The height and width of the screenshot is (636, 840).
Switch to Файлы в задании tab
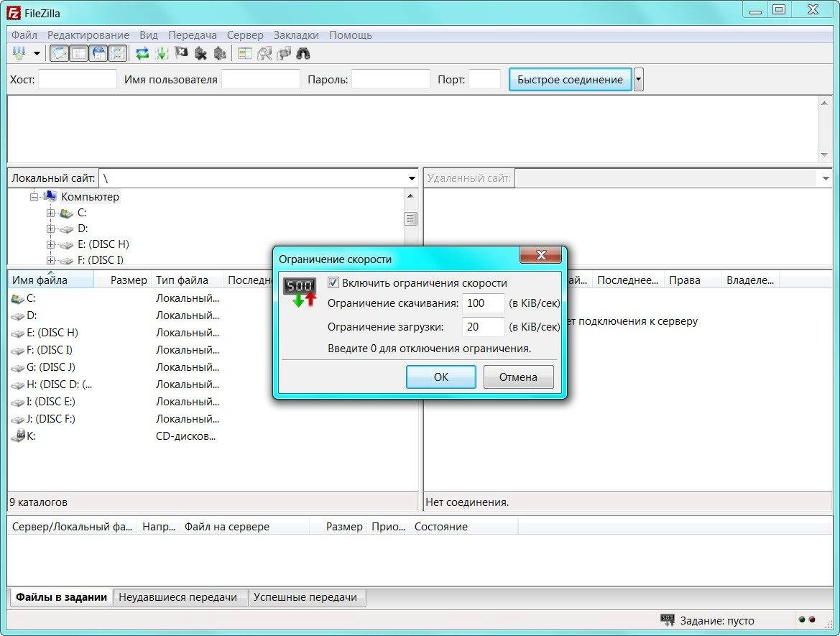61,597
